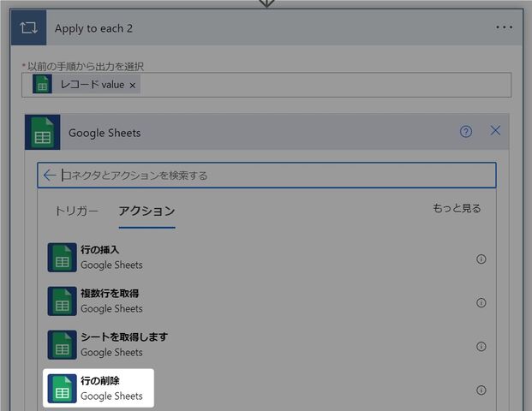Click the もっと見る link
This screenshot has width=532, height=411.
pyautogui.click(x=457, y=208)
